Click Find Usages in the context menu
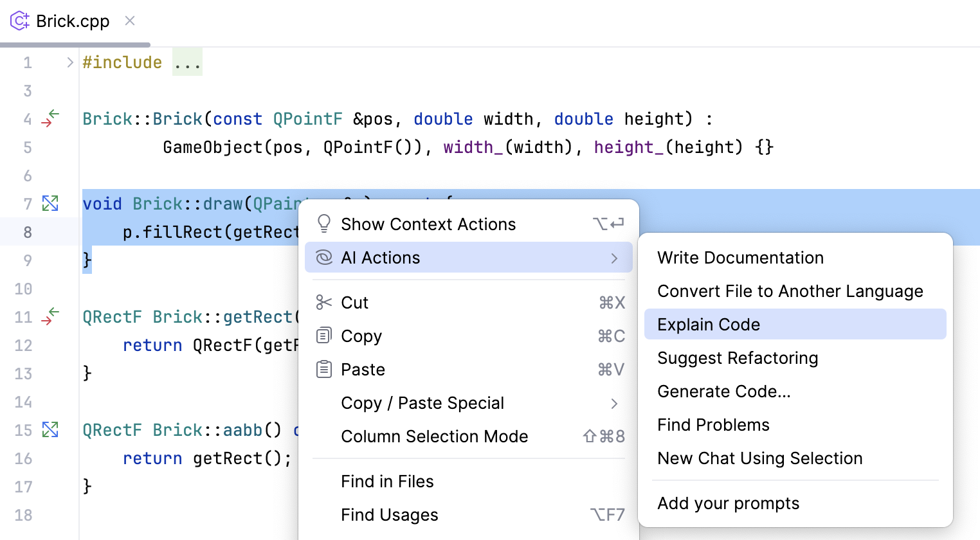Viewport: 980px width, 540px height. coord(389,514)
